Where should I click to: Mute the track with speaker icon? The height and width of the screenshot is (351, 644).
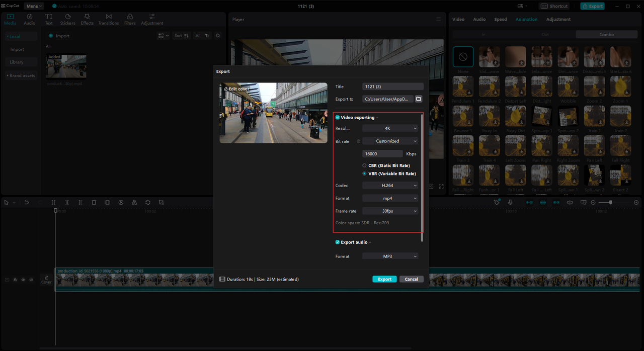pyautogui.click(x=31, y=280)
